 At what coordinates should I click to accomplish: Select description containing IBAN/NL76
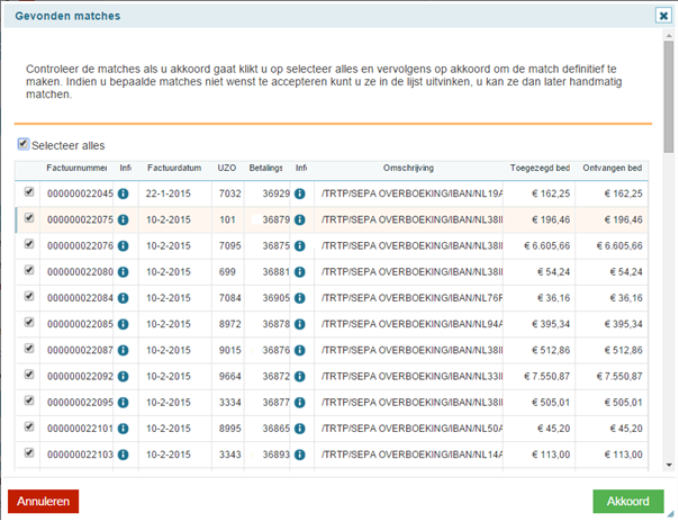click(412, 298)
